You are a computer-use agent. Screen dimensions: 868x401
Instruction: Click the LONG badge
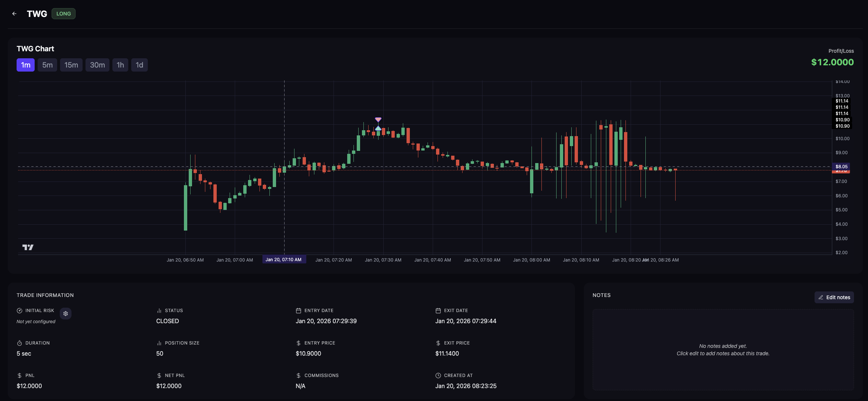[x=63, y=14]
